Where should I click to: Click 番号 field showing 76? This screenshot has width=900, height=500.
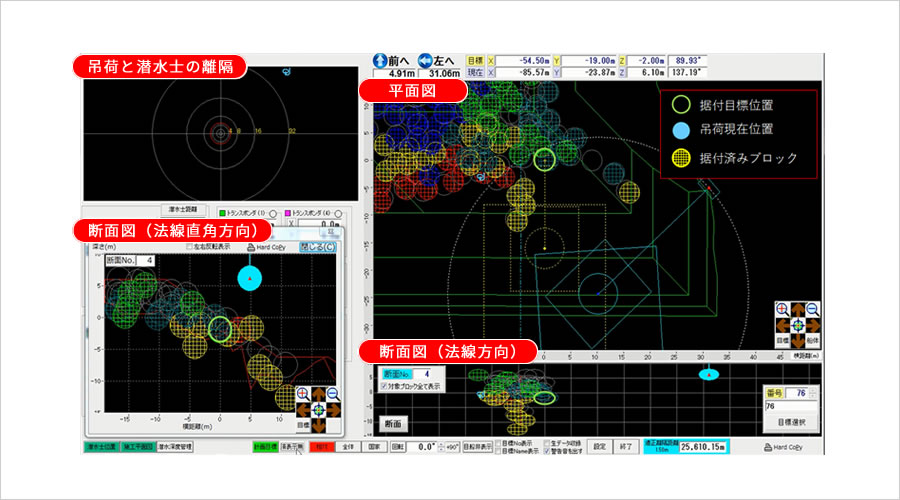(x=797, y=393)
